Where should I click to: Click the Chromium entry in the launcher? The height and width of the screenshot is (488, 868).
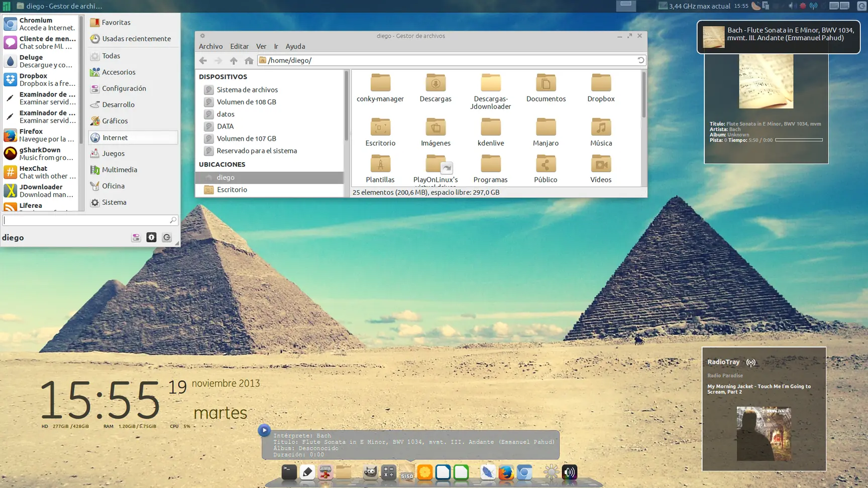(40, 24)
